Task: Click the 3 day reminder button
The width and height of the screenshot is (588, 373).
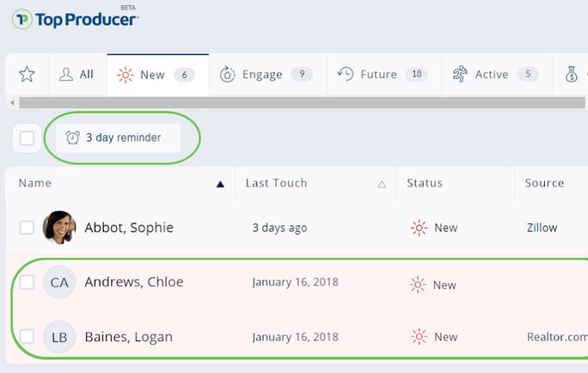Action: pos(119,138)
